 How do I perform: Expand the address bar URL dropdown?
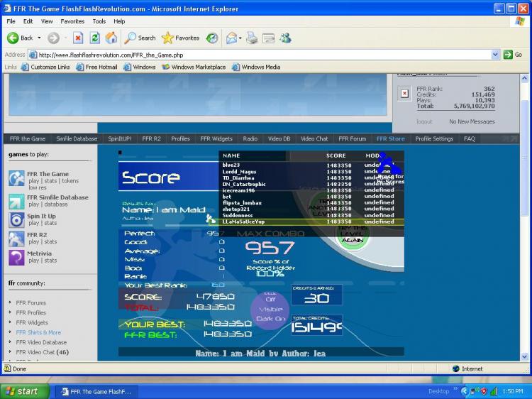click(495, 55)
